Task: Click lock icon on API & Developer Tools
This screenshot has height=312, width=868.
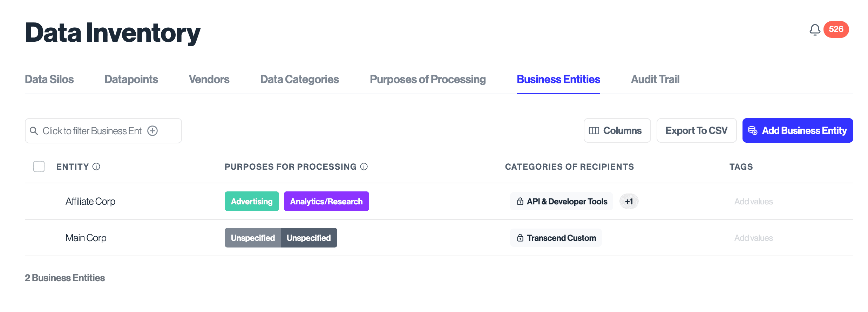Action: pos(520,202)
